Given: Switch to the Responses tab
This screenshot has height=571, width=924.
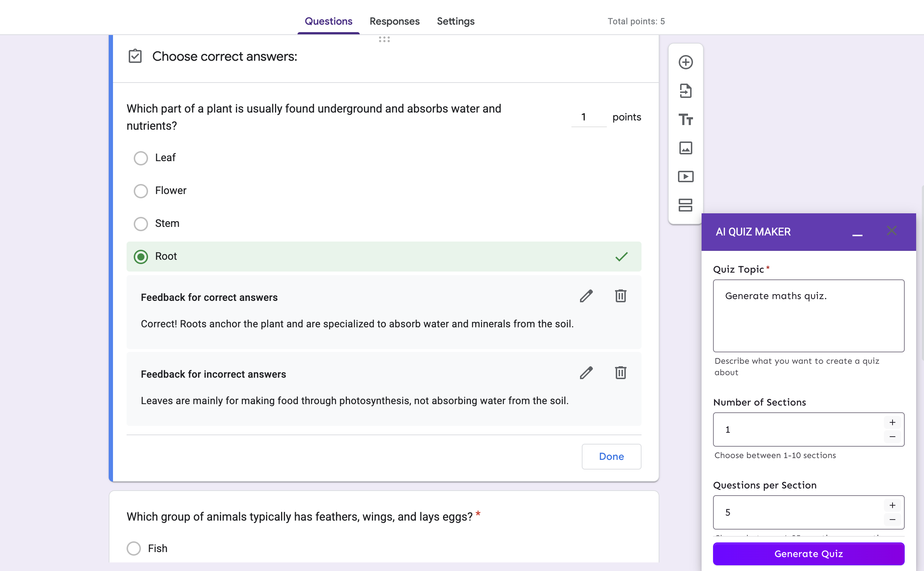Looking at the screenshot, I should click(394, 21).
